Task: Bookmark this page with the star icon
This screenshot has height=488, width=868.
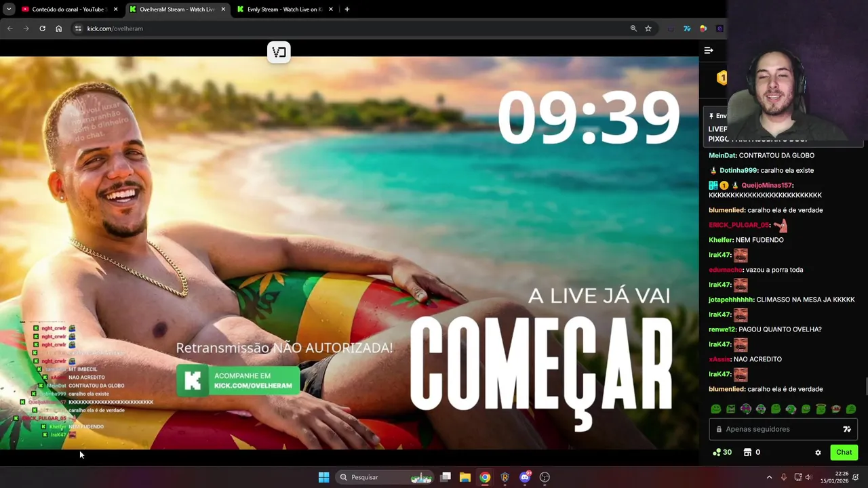Action: pyautogui.click(x=648, y=28)
